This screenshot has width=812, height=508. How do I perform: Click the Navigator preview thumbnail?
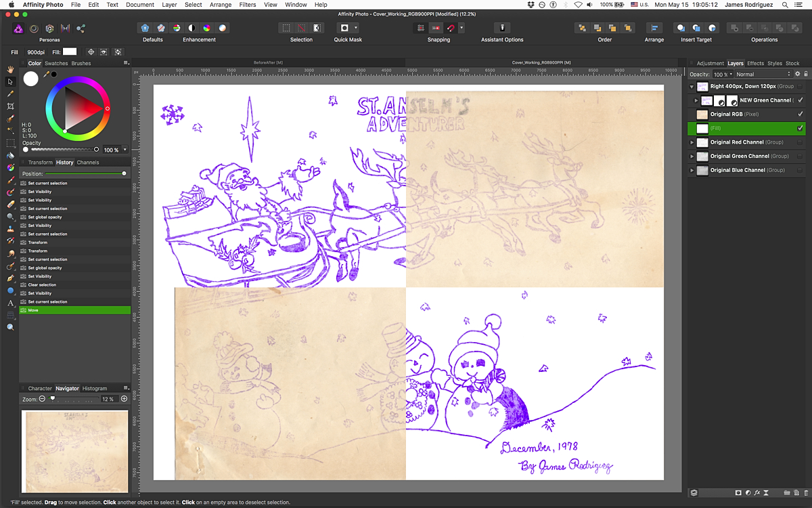click(x=74, y=451)
